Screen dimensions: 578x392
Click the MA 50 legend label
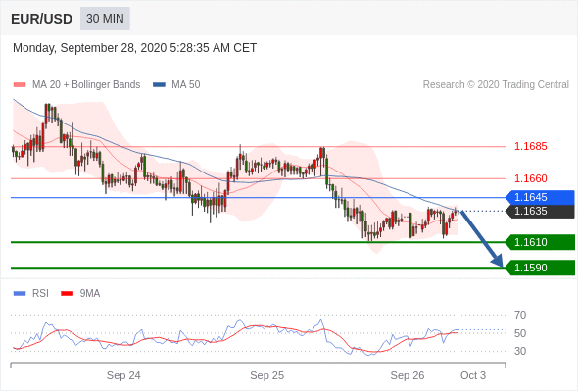click(x=186, y=85)
